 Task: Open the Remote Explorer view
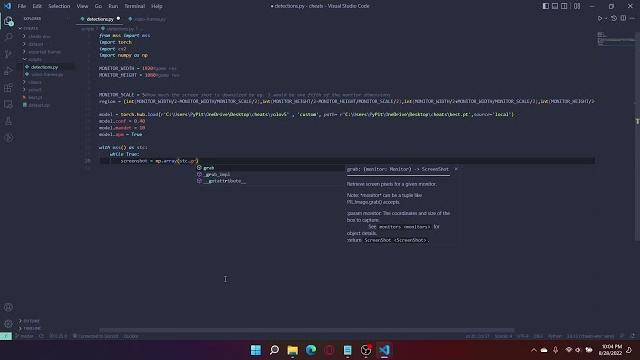[8, 104]
